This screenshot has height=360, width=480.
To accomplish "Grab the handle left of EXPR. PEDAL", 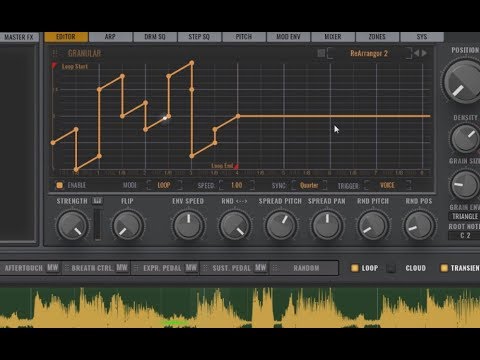I will pyautogui.click(x=136, y=268).
